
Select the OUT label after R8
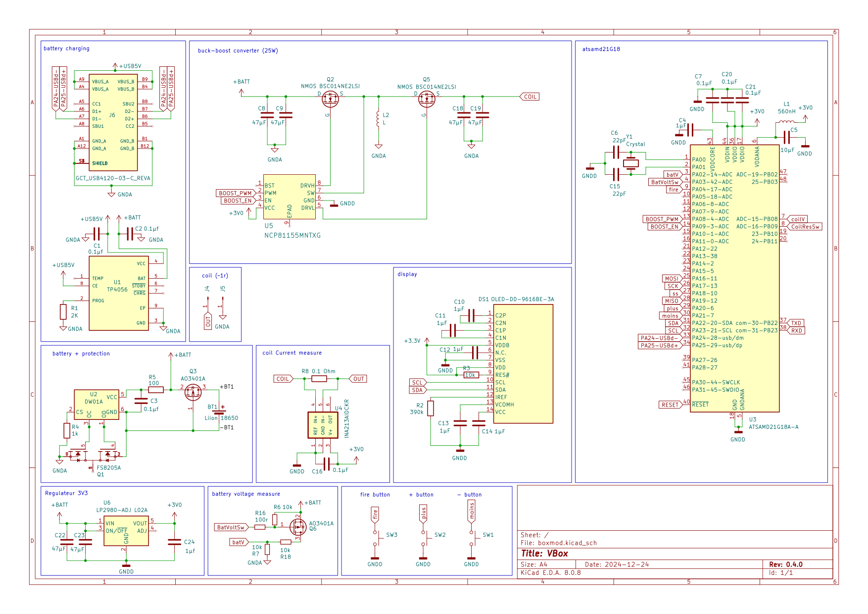[x=358, y=379]
